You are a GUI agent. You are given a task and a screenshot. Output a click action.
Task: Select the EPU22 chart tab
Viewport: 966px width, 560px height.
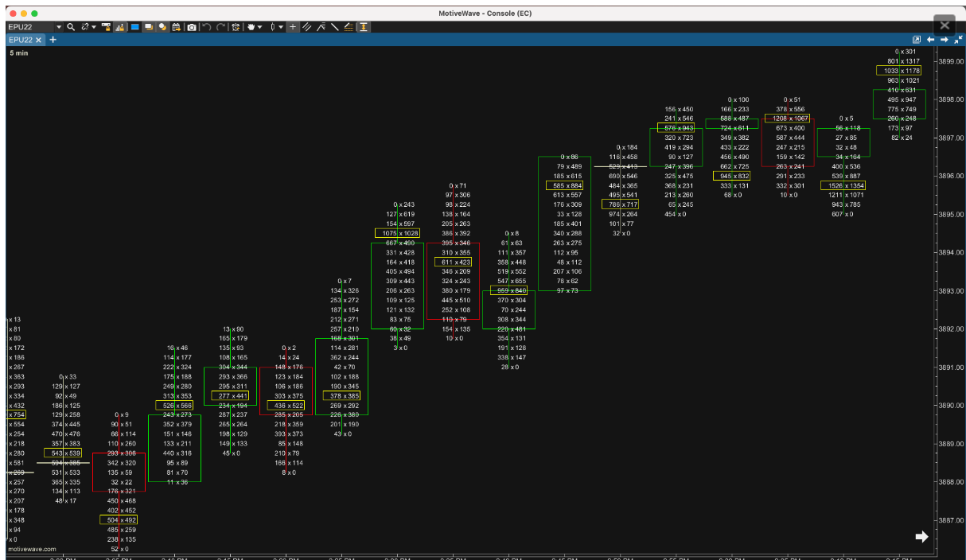point(21,40)
